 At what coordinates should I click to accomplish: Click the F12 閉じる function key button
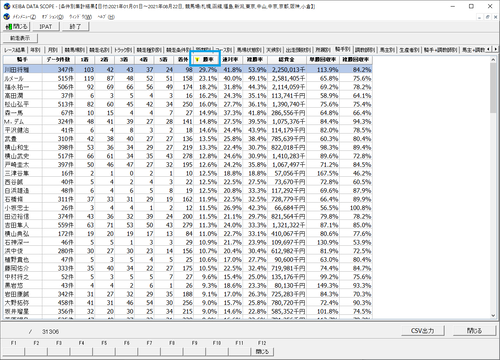coord(262,351)
